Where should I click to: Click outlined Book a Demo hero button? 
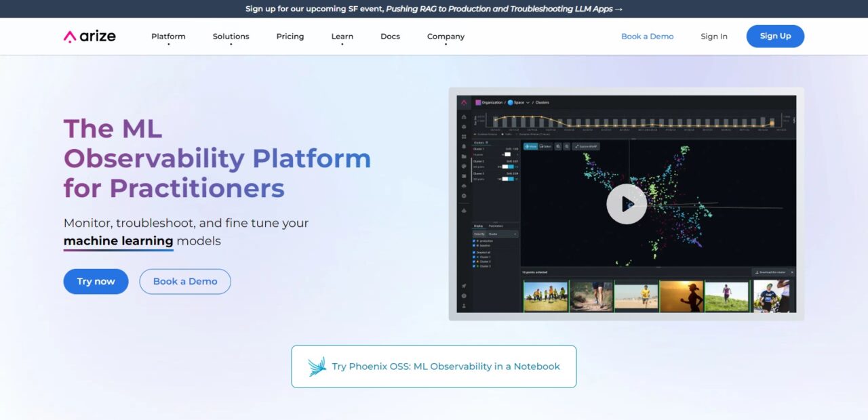[x=185, y=281]
